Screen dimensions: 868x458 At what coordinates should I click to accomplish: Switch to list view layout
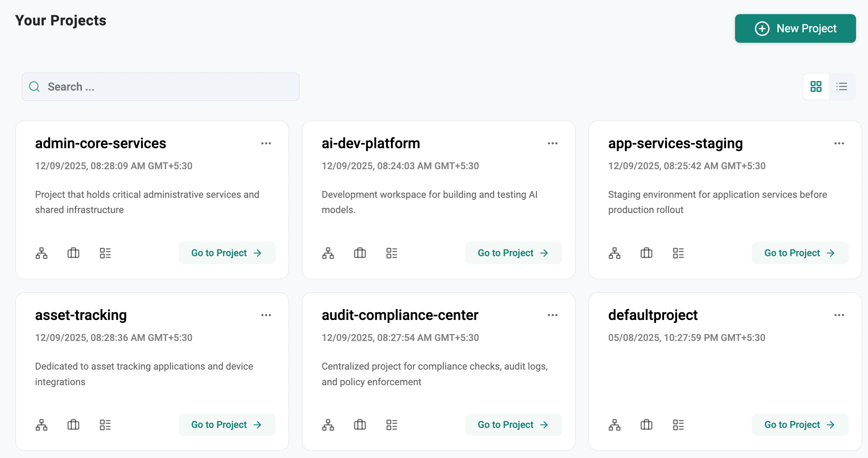click(842, 87)
